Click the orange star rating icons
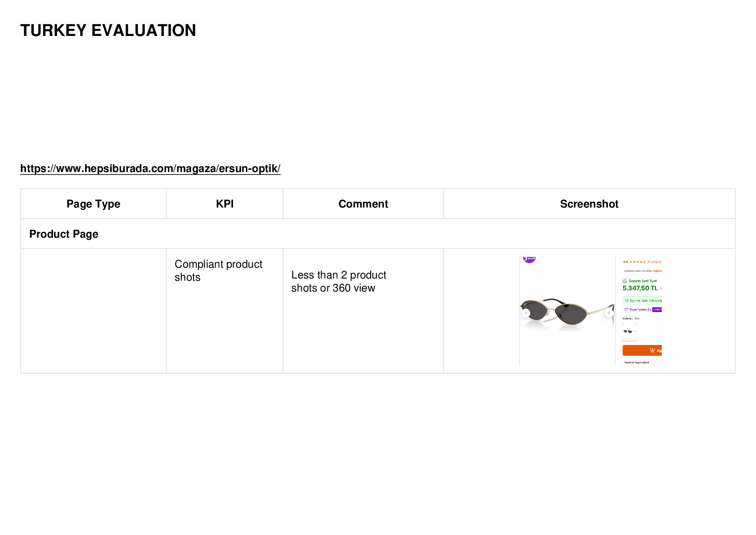756x535 pixels. (637, 262)
